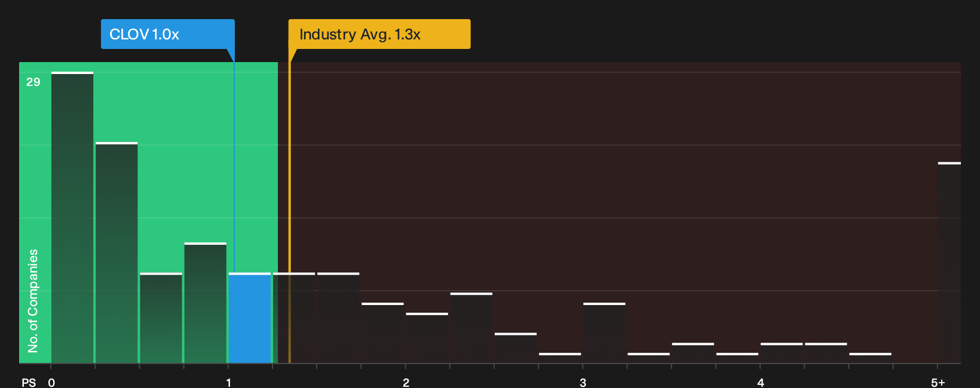Select the tallest bar with 29 companies

(72, 218)
